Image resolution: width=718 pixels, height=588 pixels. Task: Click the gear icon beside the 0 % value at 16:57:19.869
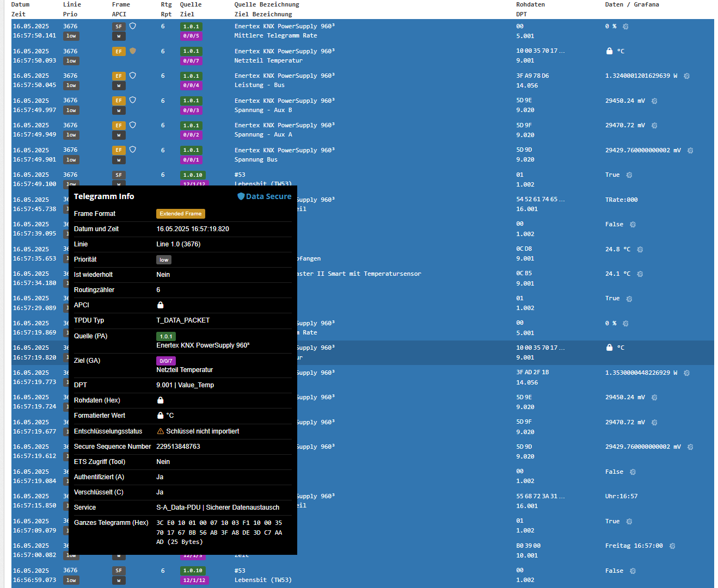[625, 324]
